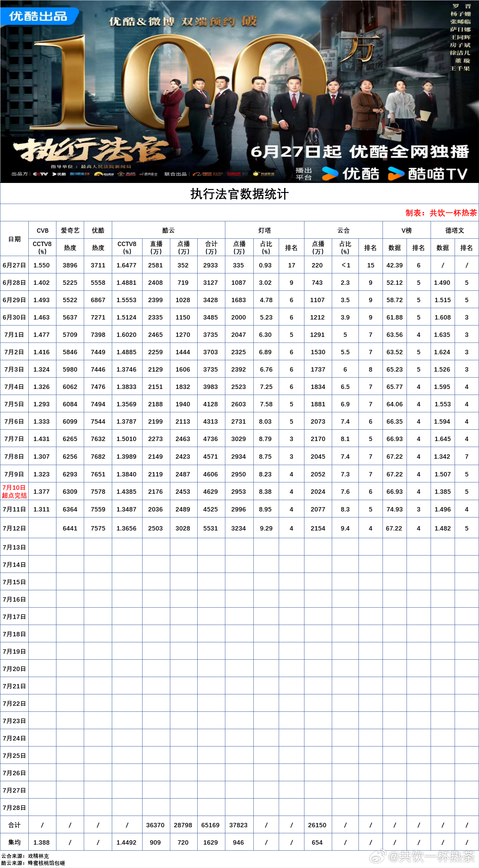479x868 pixels.
Task: Select the total value 65169
Action: point(211,825)
